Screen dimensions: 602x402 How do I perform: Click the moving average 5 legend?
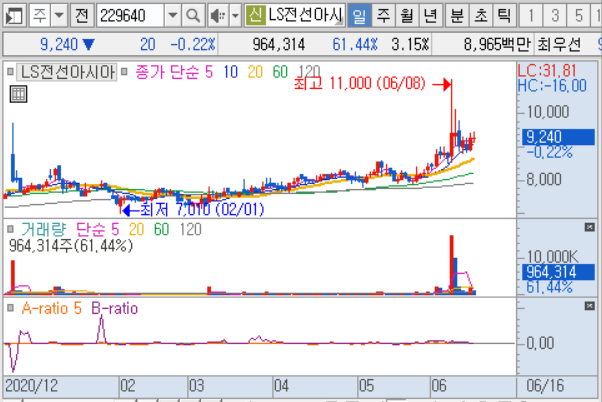coord(209,72)
